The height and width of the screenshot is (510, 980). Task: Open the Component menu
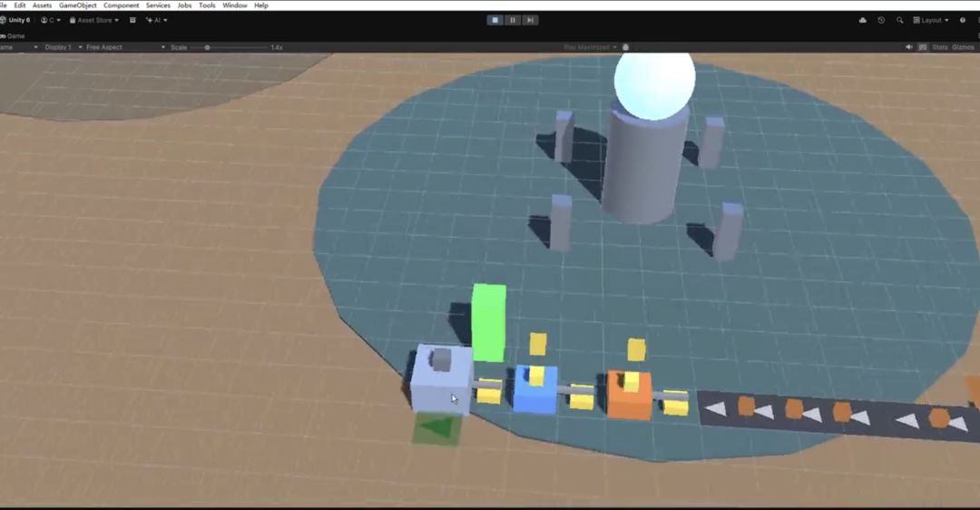click(x=122, y=5)
